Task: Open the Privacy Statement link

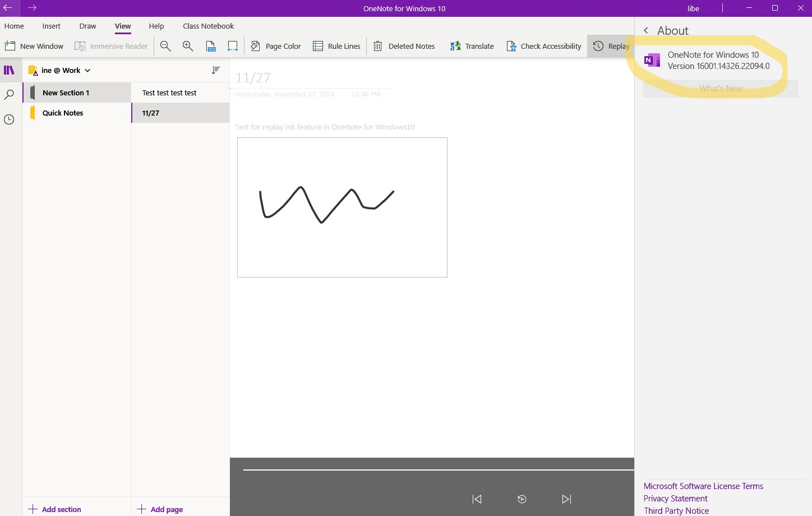Action: [675, 499]
